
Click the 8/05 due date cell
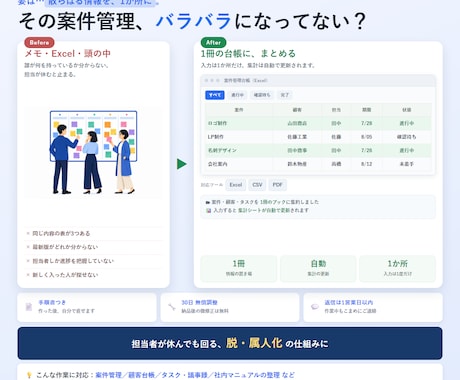(x=366, y=137)
